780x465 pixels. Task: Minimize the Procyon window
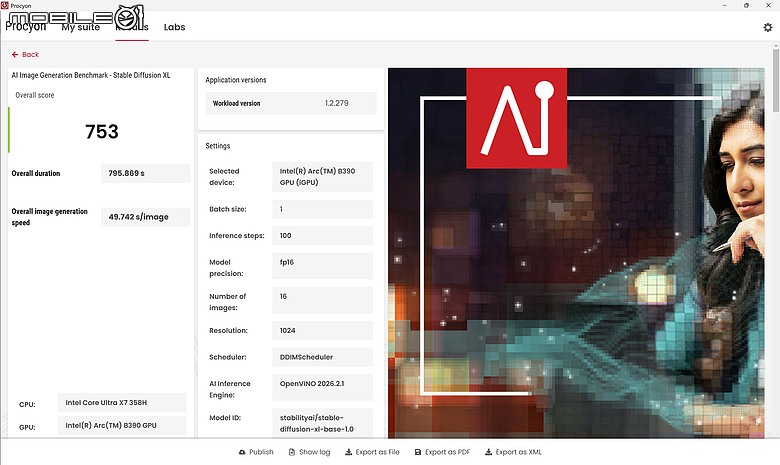click(724, 5)
